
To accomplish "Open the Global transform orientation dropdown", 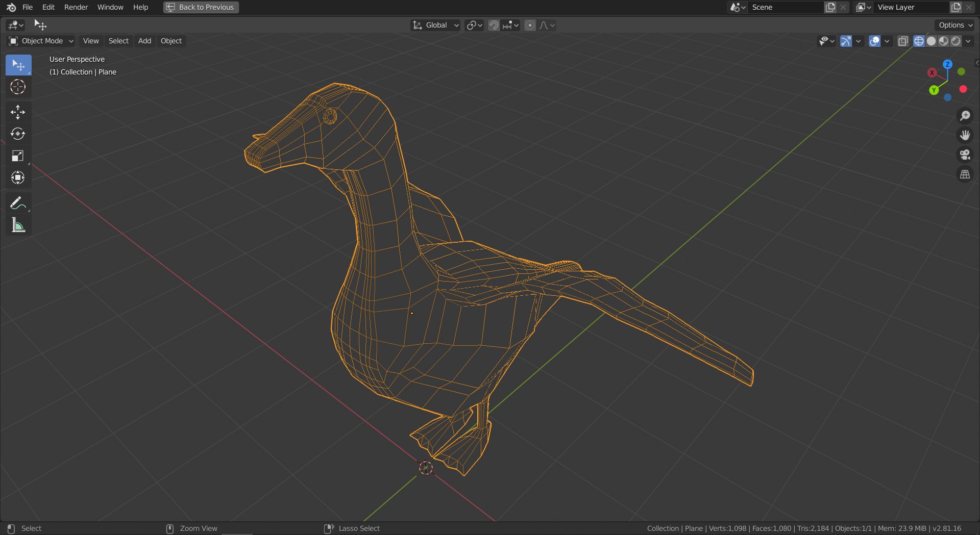I will point(435,25).
